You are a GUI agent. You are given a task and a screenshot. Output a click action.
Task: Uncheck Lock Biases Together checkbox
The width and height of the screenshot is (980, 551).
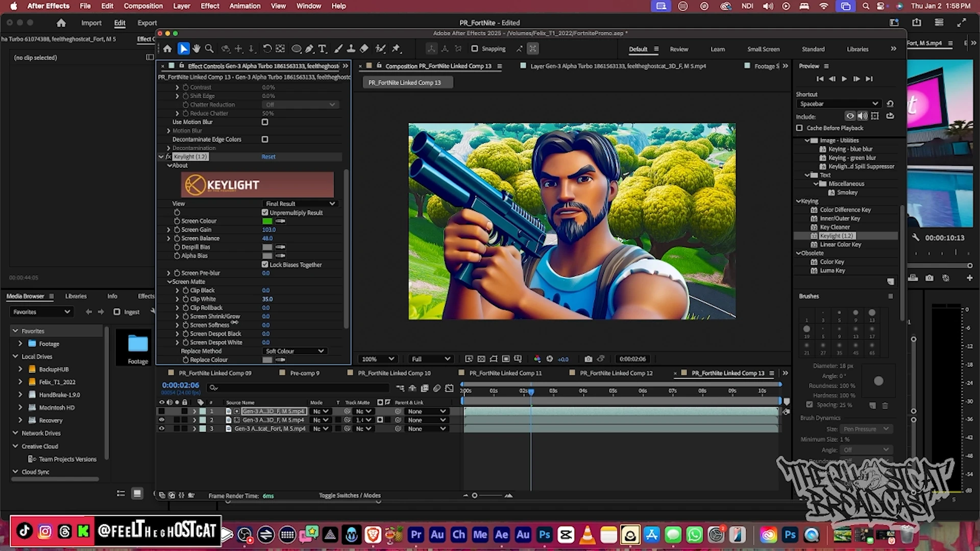pyautogui.click(x=265, y=264)
